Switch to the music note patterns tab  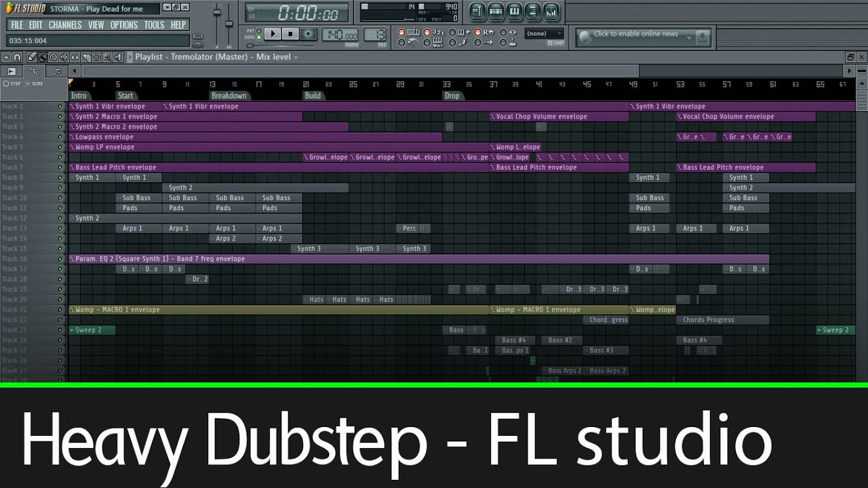57,71
